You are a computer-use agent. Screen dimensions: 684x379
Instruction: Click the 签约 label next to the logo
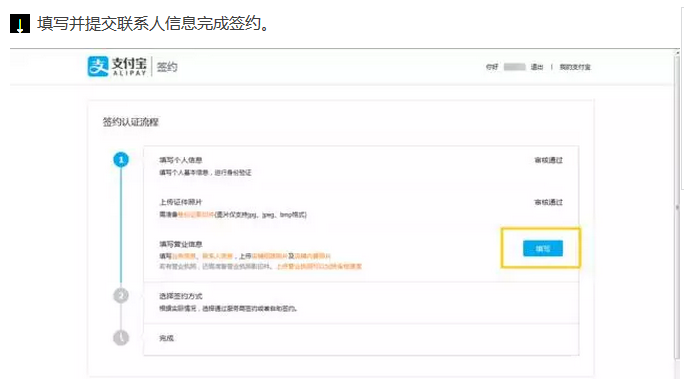167,67
